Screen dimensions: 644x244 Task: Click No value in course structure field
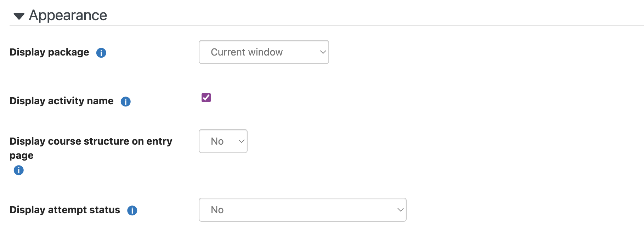[x=217, y=141]
